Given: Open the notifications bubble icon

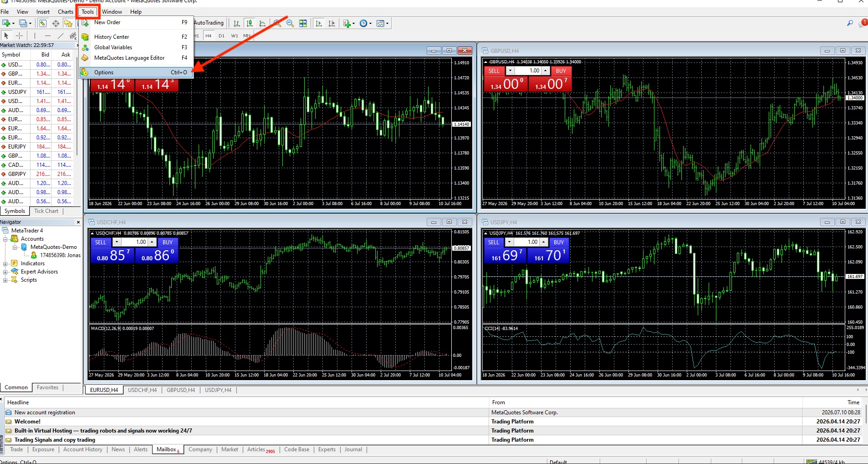Looking at the screenshot, I should point(863,23).
